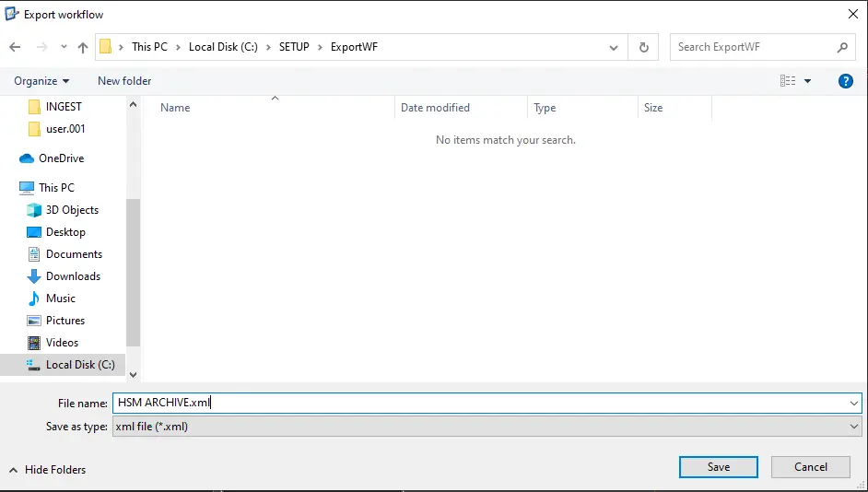Open the address bar previous locations dropdown

615,47
